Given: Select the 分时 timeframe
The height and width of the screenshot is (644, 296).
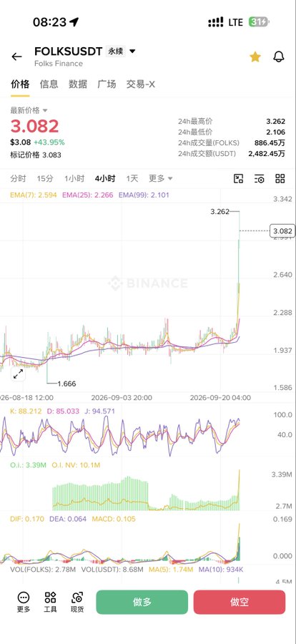Looking at the screenshot, I should click(x=18, y=178).
